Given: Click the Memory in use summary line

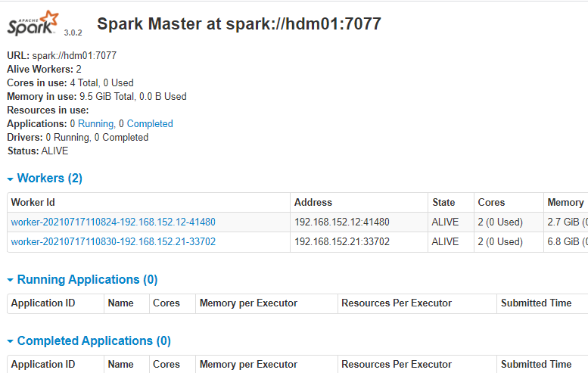Looking at the screenshot, I should [x=97, y=96].
